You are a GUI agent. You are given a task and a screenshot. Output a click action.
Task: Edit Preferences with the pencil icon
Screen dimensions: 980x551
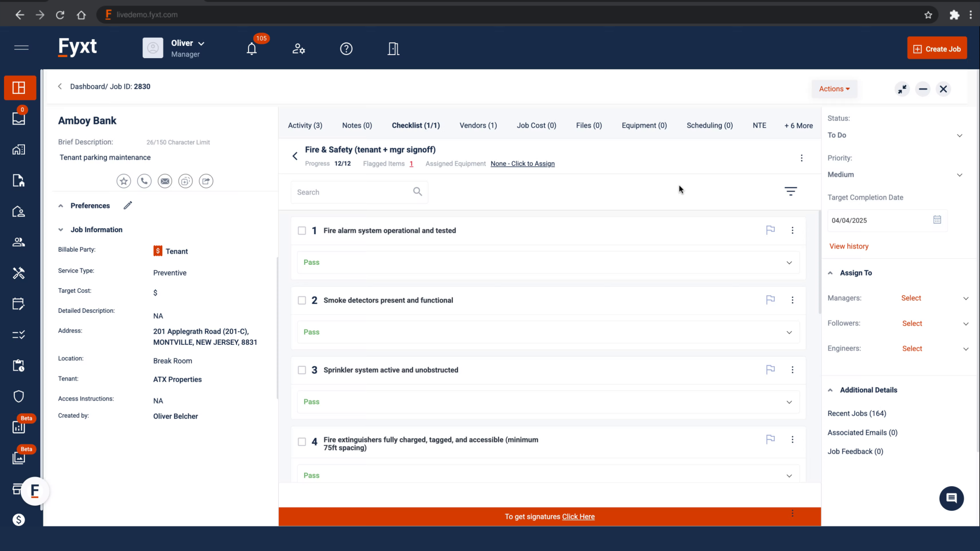pyautogui.click(x=128, y=205)
